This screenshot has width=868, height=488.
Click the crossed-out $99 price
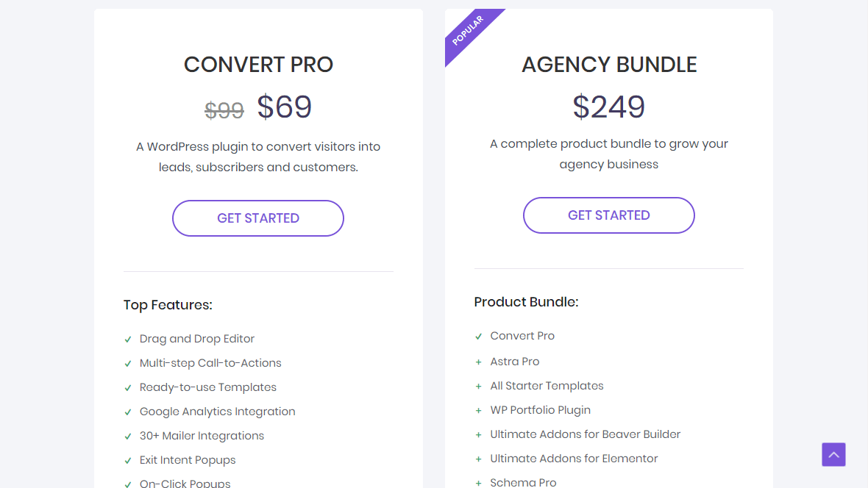pos(224,110)
